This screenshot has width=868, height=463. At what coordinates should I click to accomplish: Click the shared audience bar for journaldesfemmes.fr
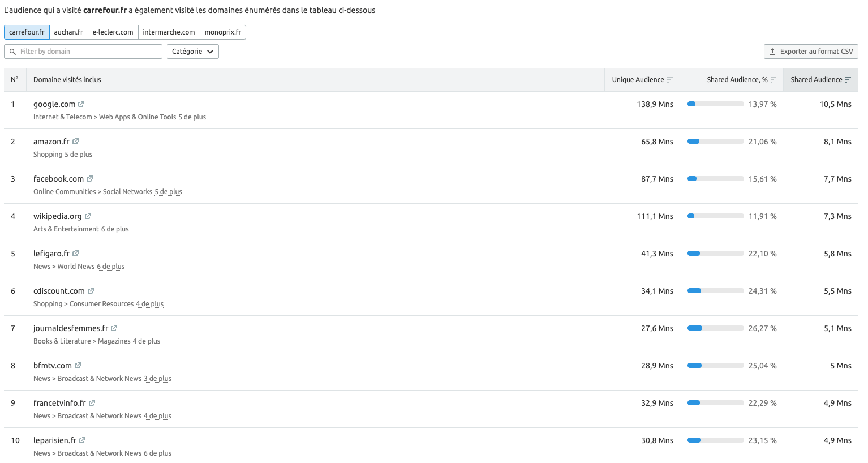[715, 328]
